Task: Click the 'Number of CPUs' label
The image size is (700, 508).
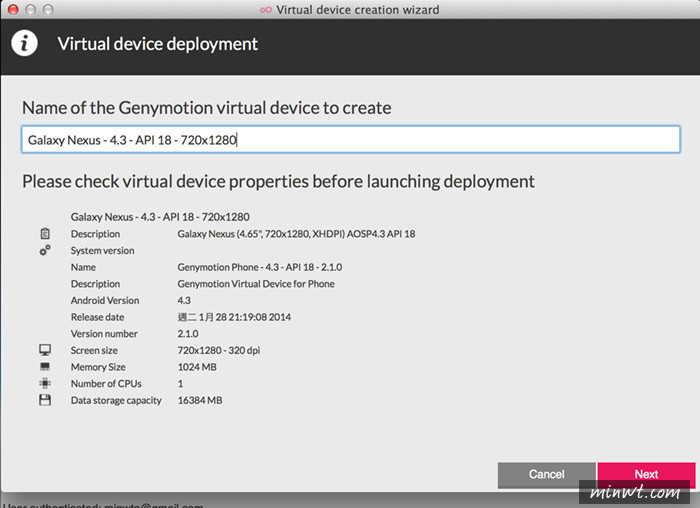Action: [x=106, y=383]
